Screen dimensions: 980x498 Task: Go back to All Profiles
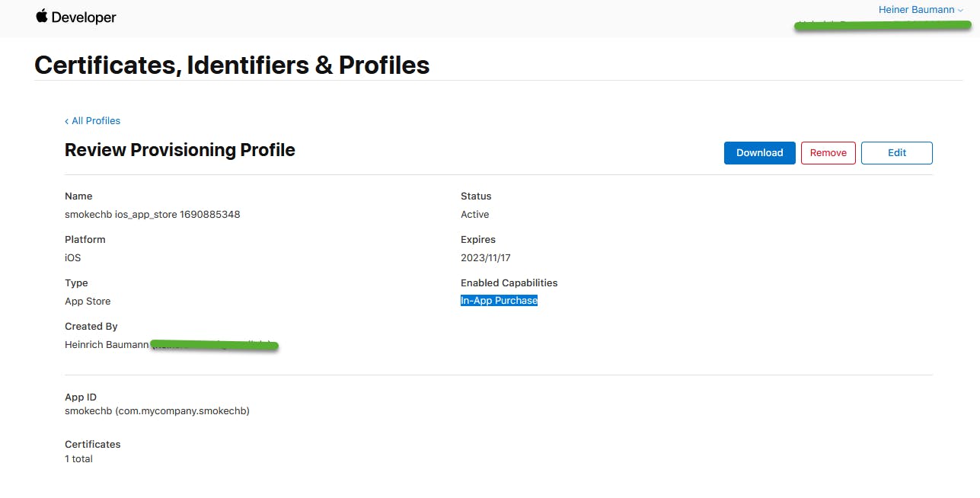pyautogui.click(x=92, y=121)
